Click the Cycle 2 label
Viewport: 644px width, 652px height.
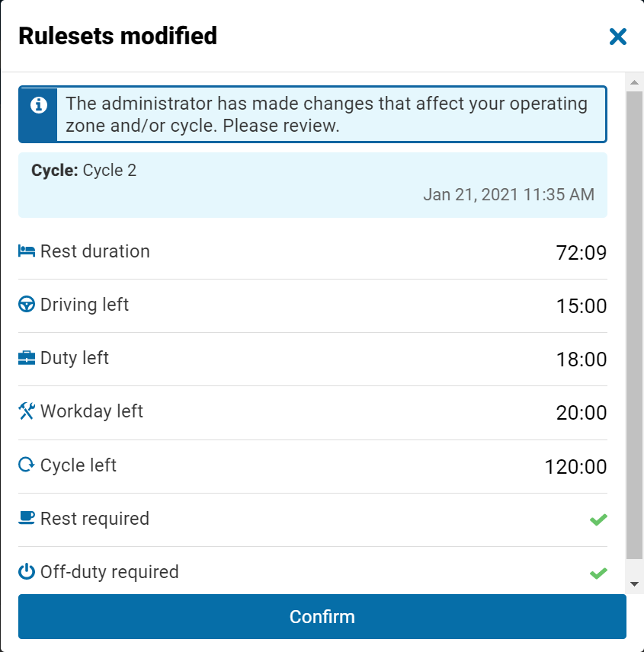[109, 171]
